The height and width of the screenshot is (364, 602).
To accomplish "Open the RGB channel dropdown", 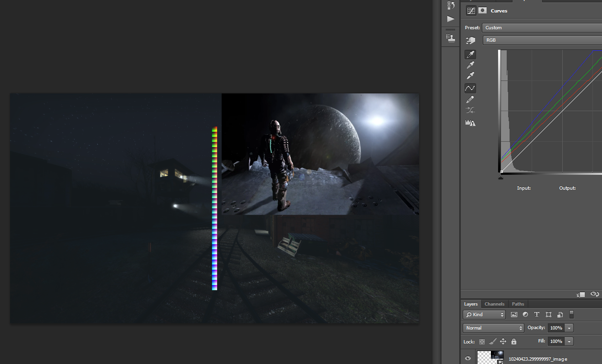I will coord(543,40).
